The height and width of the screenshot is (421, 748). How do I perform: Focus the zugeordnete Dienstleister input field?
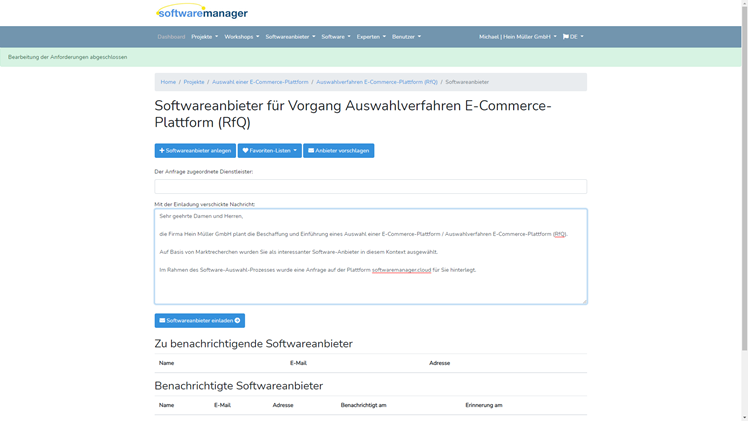coord(371,186)
